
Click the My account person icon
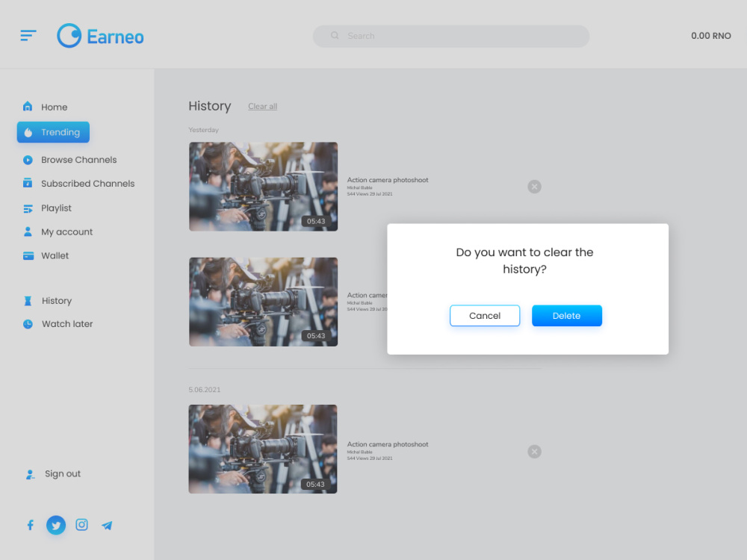click(x=28, y=232)
